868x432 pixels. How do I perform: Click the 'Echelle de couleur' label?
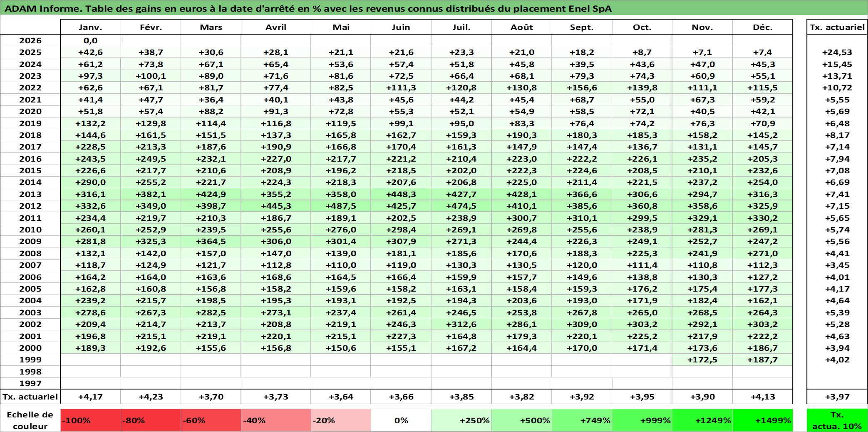[30, 420]
